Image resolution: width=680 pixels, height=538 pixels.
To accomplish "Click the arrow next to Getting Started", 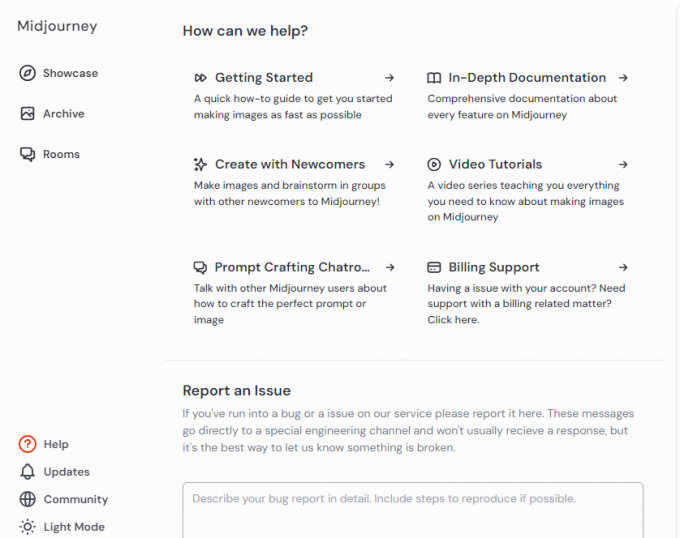I will [x=389, y=78].
